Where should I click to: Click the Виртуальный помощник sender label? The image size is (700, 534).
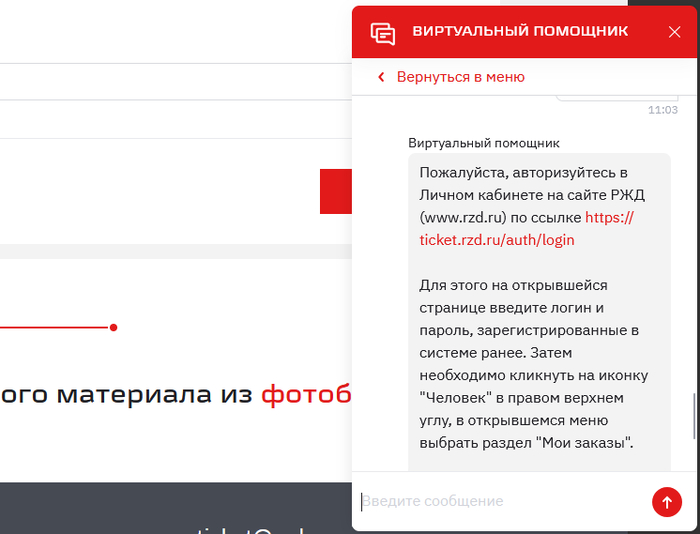pos(484,143)
